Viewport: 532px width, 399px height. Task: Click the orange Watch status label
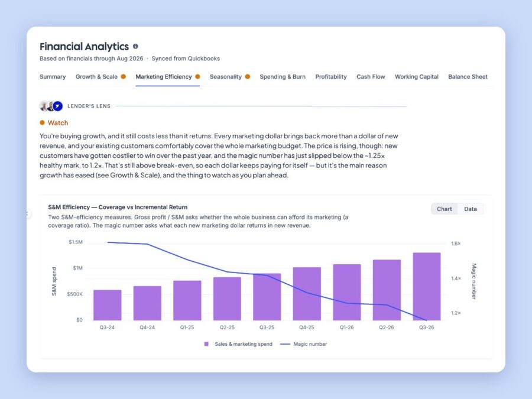58,123
